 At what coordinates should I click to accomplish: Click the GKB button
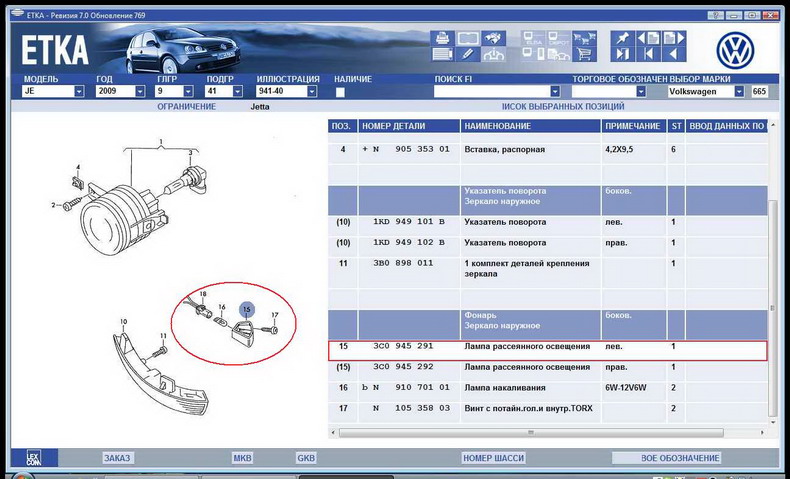click(x=306, y=458)
